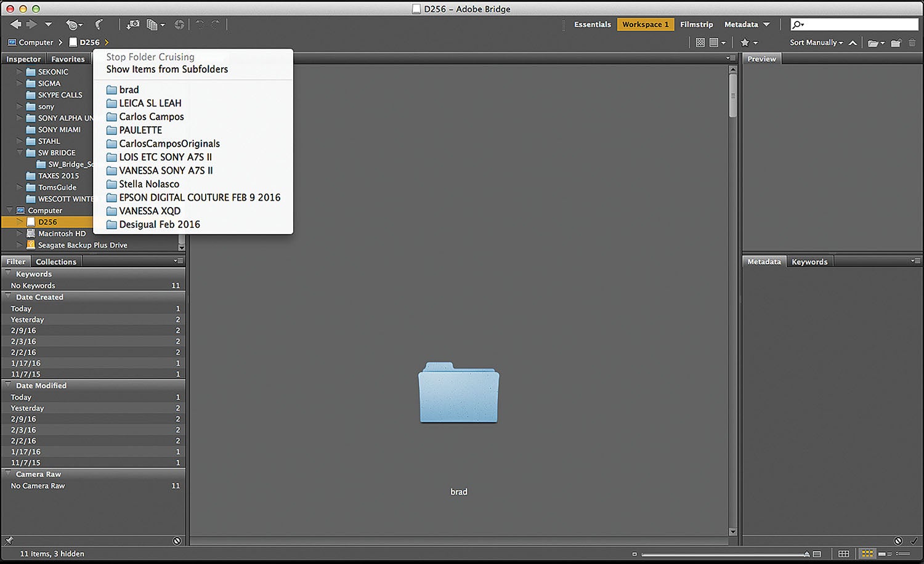The height and width of the screenshot is (564, 924).
Task: Enable Show Items from Subfolders
Action: (166, 69)
